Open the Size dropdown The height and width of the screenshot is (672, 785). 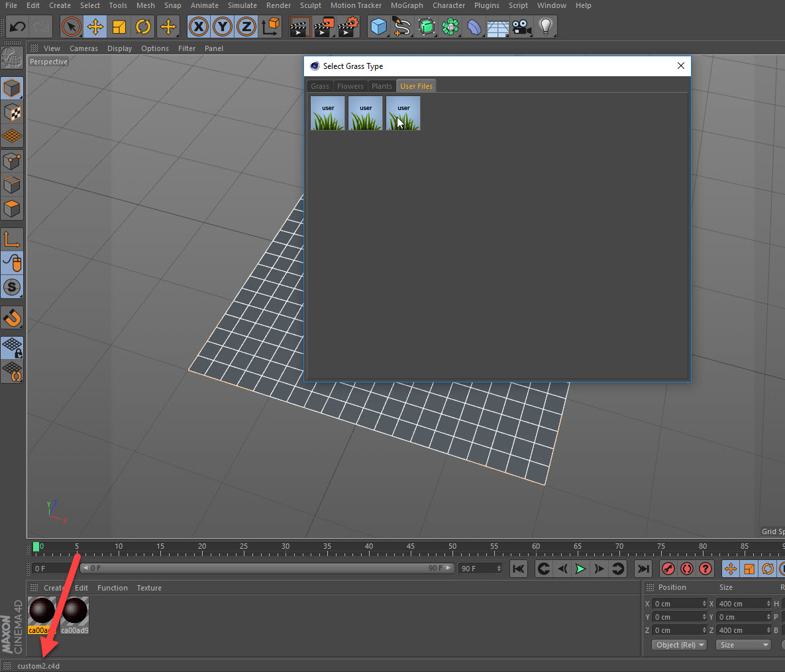point(743,645)
